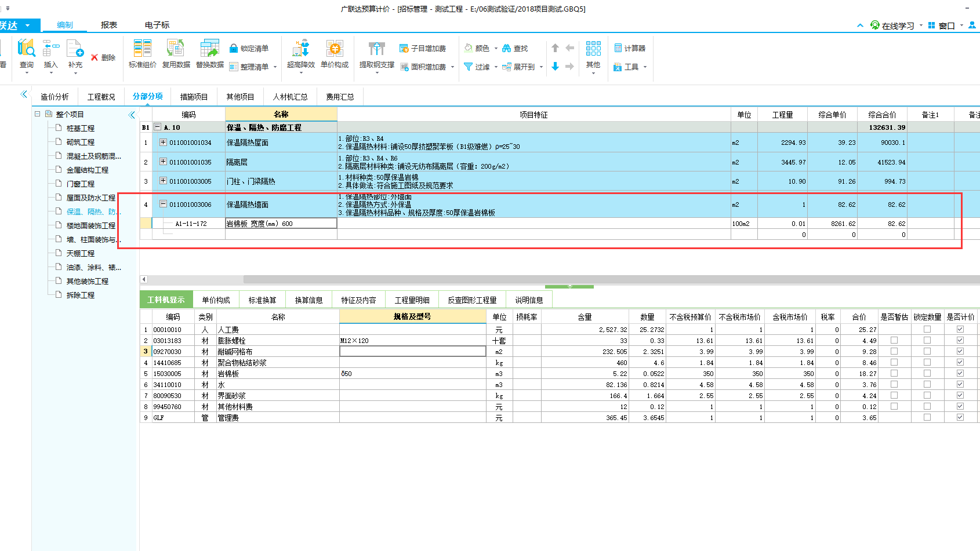Click the user account icon at top right
The image size is (980, 551).
click(x=972, y=25)
